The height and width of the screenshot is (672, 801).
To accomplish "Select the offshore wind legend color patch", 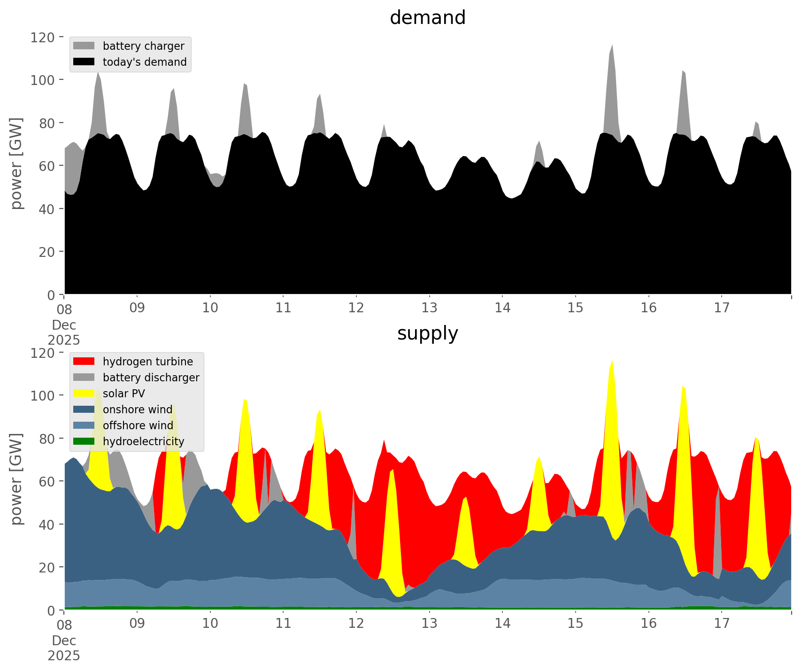I will click(x=85, y=425).
